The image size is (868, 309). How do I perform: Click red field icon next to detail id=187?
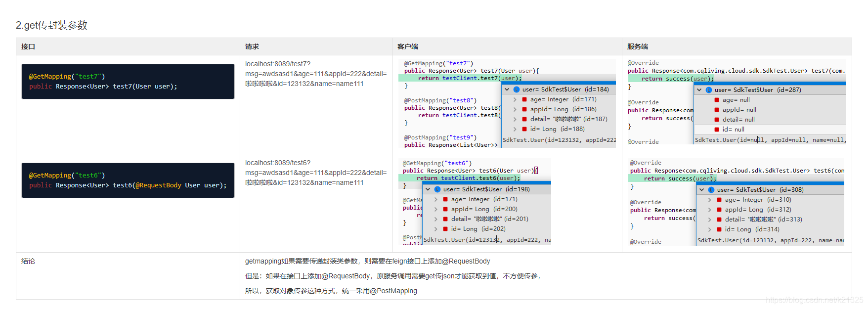tap(524, 119)
